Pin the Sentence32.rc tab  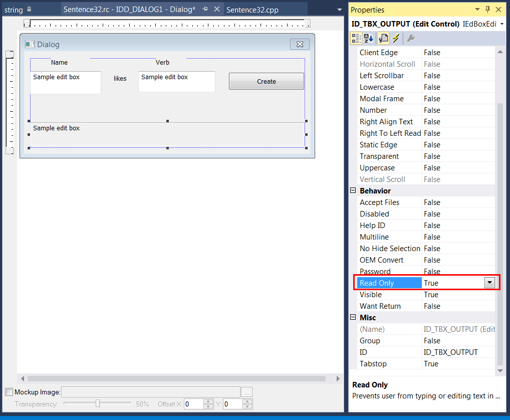click(205, 9)
